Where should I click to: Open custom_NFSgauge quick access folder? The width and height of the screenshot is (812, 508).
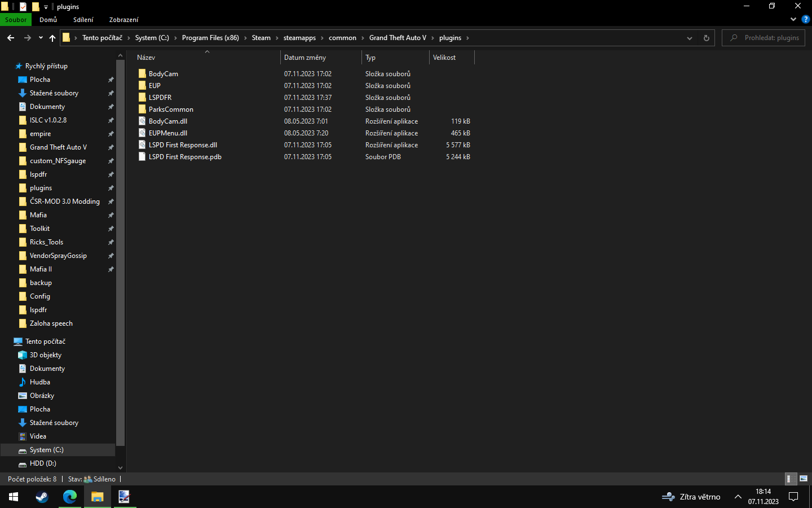[x=58, y=161]
